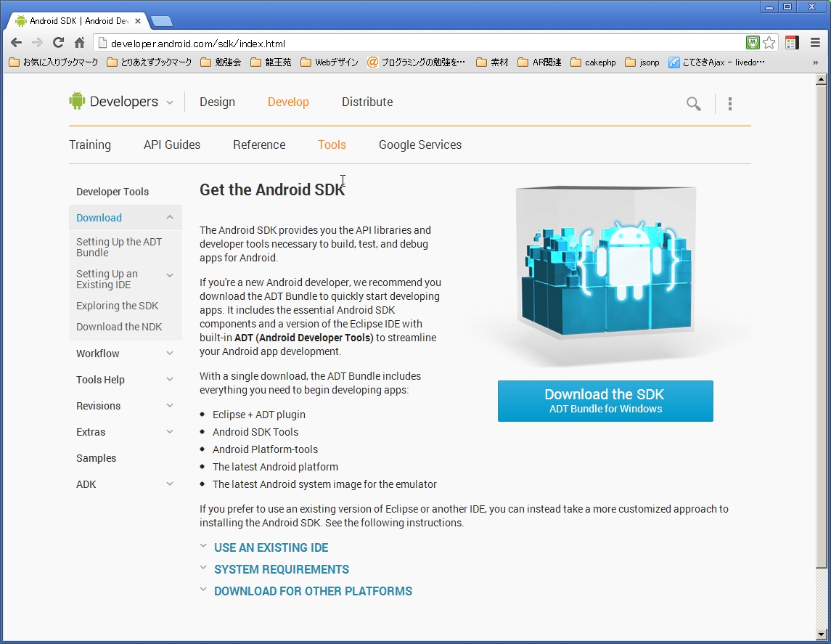
Task: Select the Develop section
Action: (288, 102)
